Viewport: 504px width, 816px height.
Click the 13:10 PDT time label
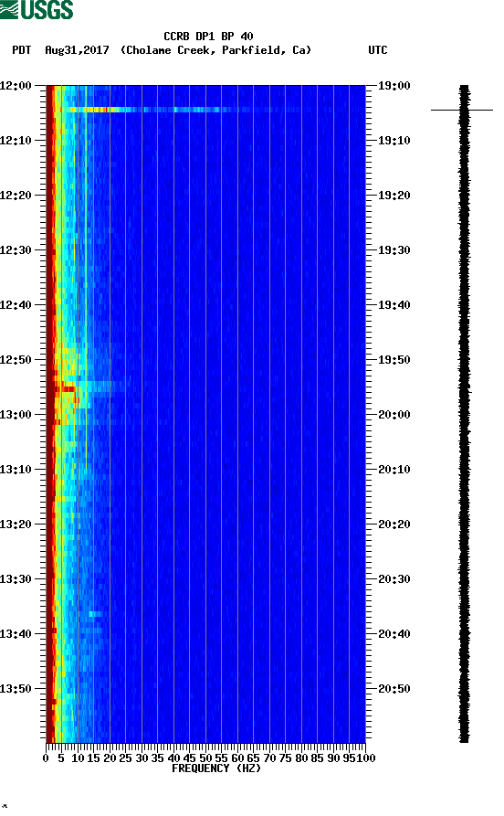coord(16,470)
